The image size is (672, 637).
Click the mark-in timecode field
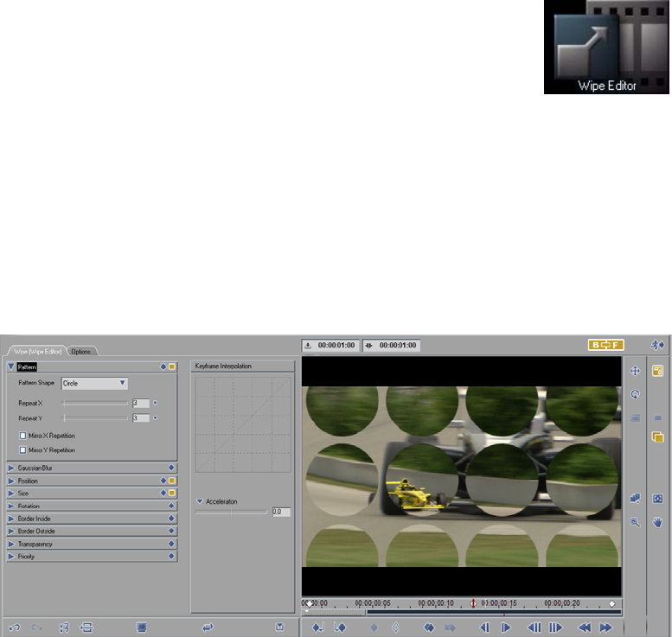coord(330,345)
